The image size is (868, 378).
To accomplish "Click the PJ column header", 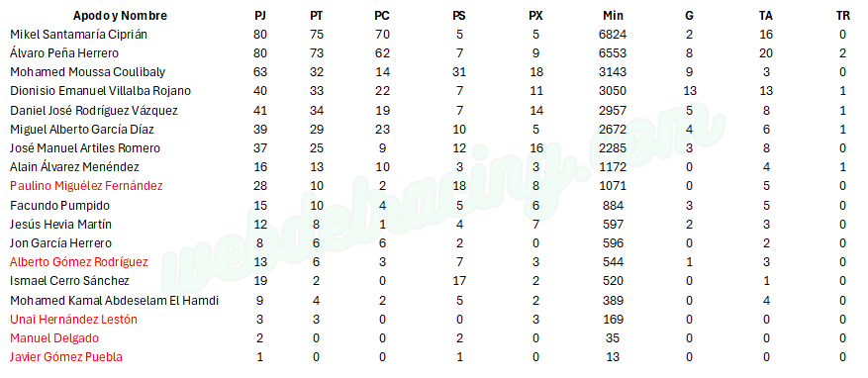I will coord(260,16).
